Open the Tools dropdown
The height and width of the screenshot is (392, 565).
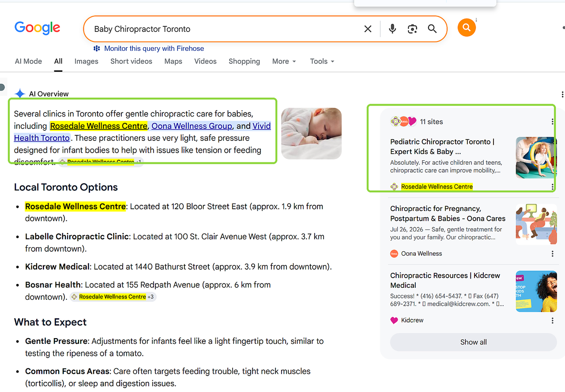(x=322, y=61)
